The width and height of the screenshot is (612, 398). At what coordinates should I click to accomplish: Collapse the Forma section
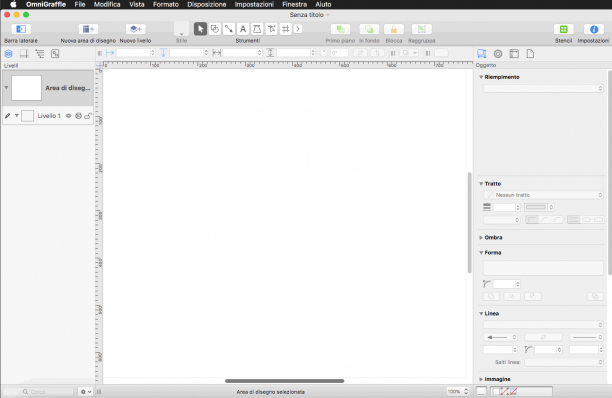pos(481,253)
